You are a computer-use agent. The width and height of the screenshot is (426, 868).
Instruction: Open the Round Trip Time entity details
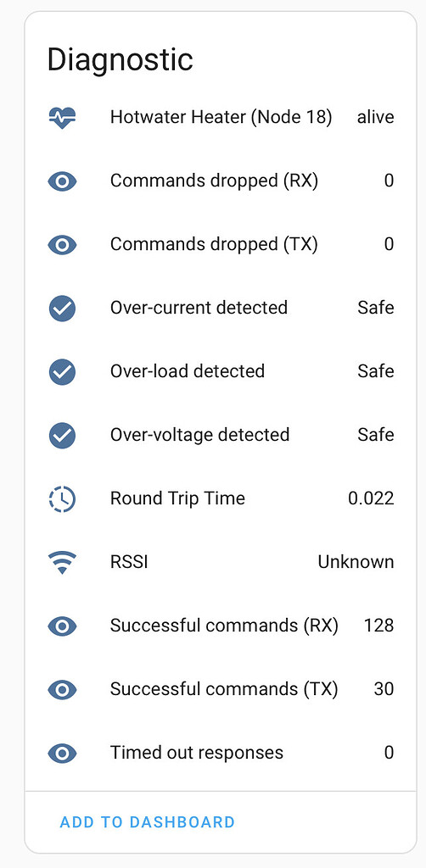click(221, 498)
